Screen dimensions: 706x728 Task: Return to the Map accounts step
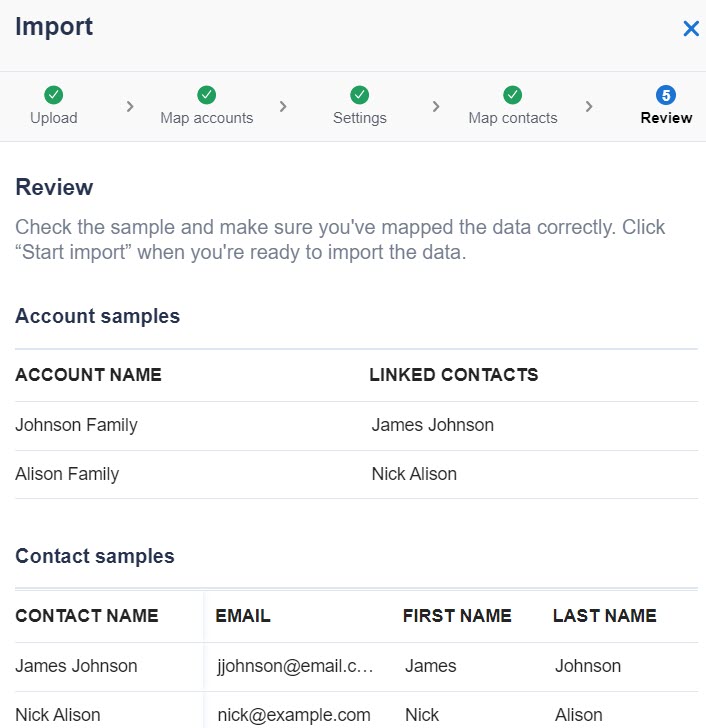207,118
